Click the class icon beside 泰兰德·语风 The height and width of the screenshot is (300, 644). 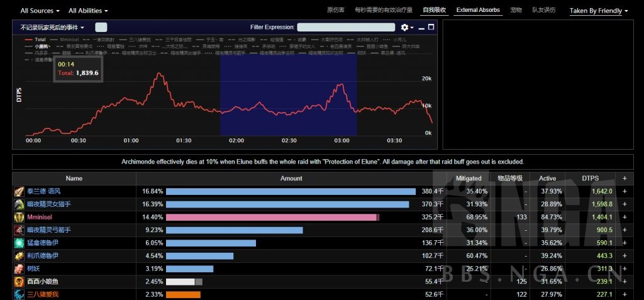tap(19, 191)
